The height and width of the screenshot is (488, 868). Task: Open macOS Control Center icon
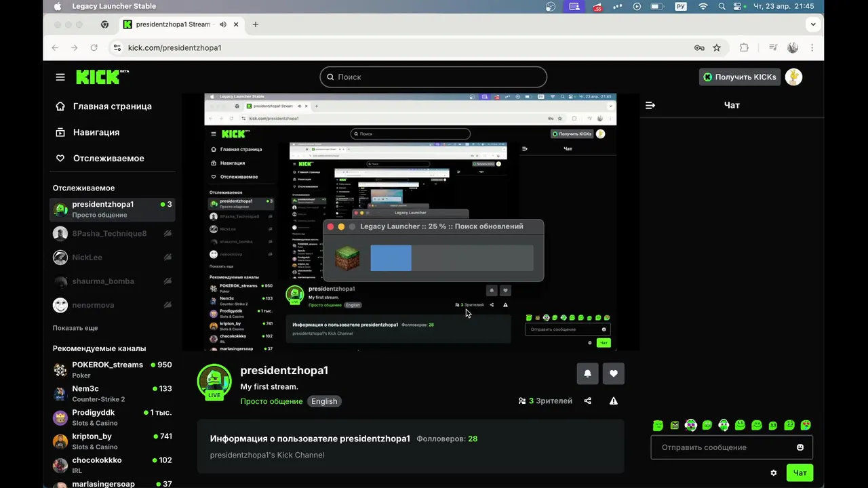[x=739, y=7]
